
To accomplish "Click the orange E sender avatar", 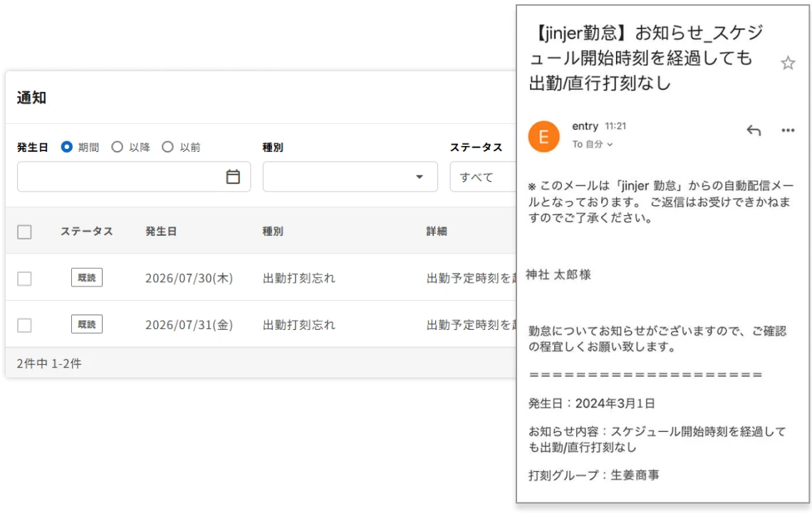I will [x=543, y=137].
